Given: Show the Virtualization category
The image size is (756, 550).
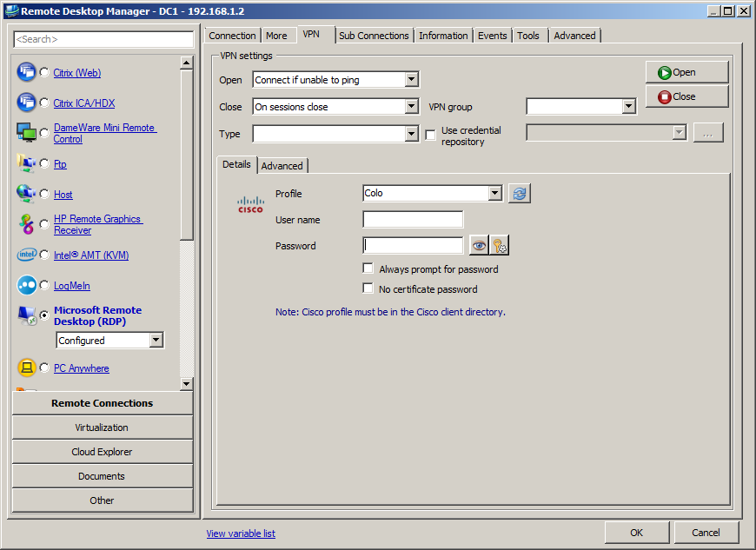Looking at the screenshot, I should 102,427.
